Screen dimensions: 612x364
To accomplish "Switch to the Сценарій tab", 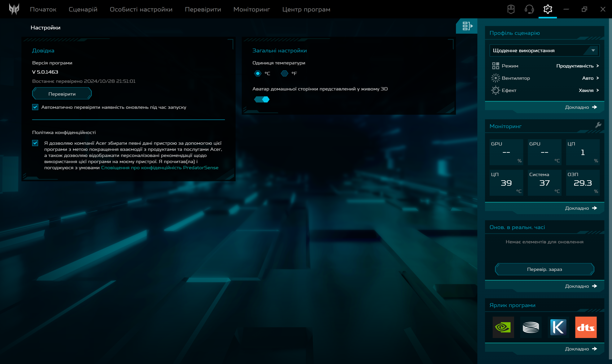I will (x=83, y=9).
